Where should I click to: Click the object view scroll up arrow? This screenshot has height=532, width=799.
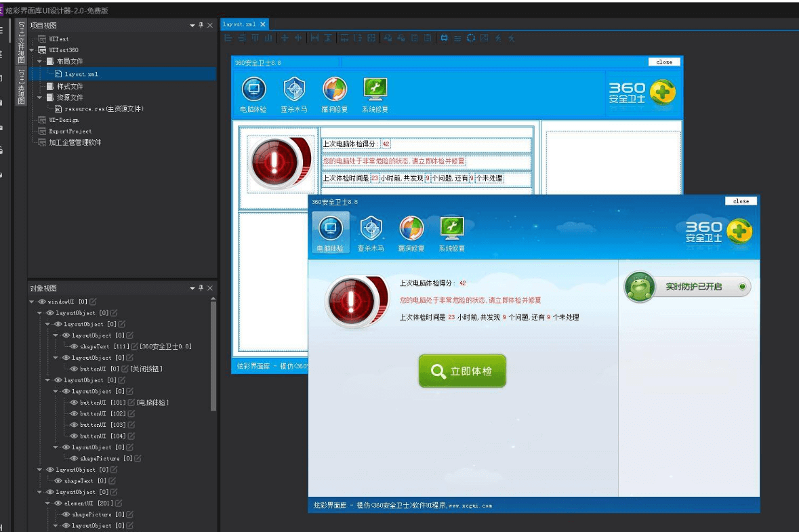coord(213,298)
